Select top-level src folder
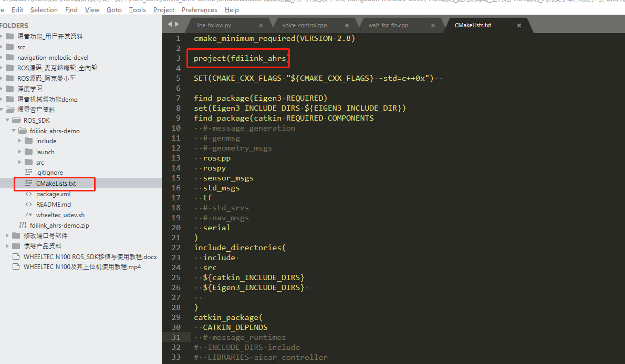The width and height of the screenshot is (625, 364). pos(21,47)
